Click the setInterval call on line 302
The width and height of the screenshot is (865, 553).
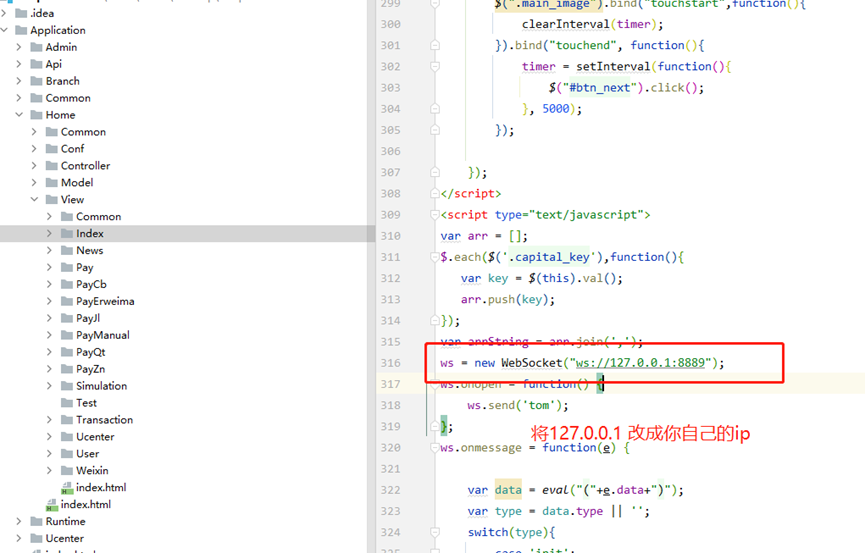tap(613, 66)
